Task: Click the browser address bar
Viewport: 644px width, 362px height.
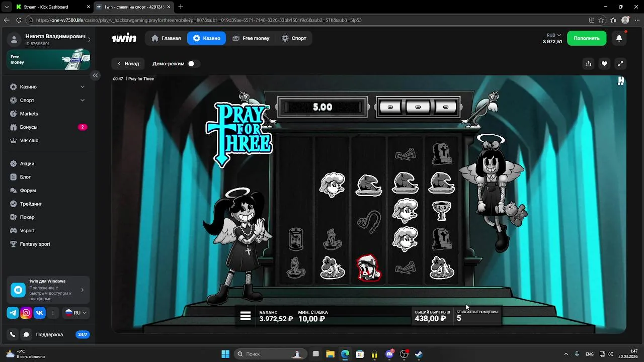Action: point(307,20)
